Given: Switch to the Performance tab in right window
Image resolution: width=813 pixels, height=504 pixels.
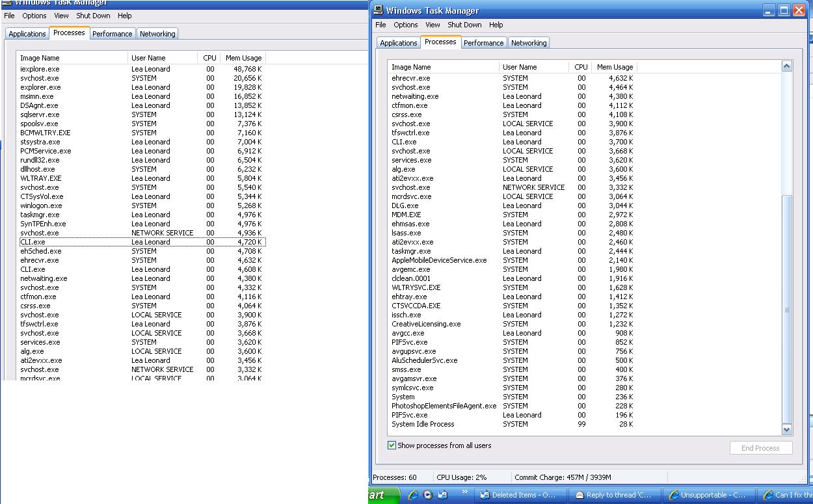Looking at the screenshot, I should click(x=483, y=43).
